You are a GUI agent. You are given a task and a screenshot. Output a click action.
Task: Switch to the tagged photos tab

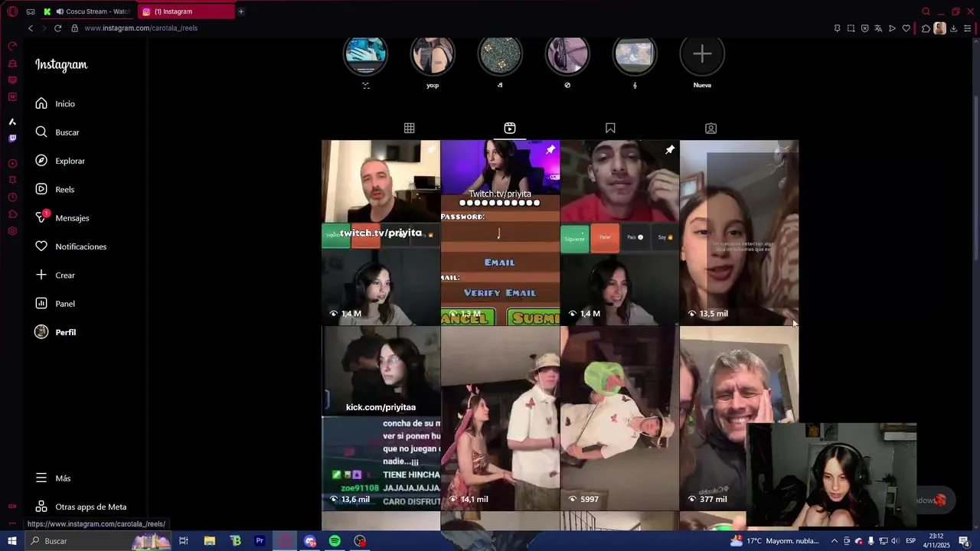(710, 128)
